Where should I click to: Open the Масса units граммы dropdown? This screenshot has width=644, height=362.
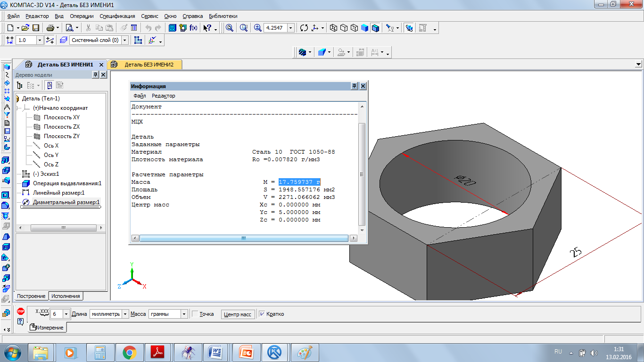tap(184, 314)
